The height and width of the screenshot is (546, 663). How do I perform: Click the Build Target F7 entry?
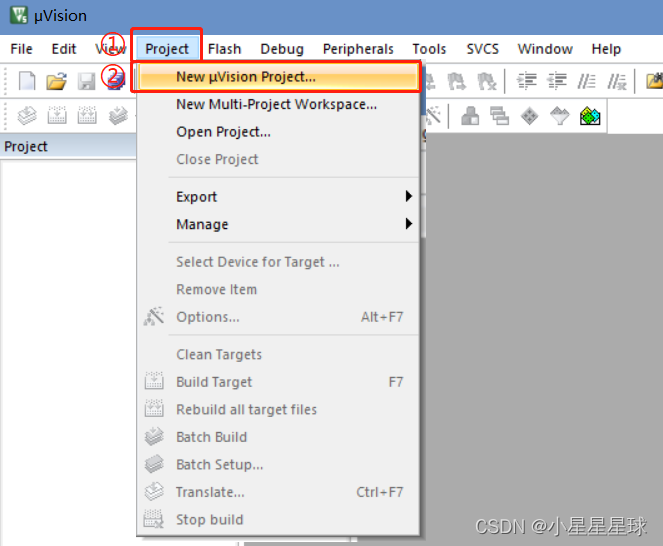tap(278, 382)
